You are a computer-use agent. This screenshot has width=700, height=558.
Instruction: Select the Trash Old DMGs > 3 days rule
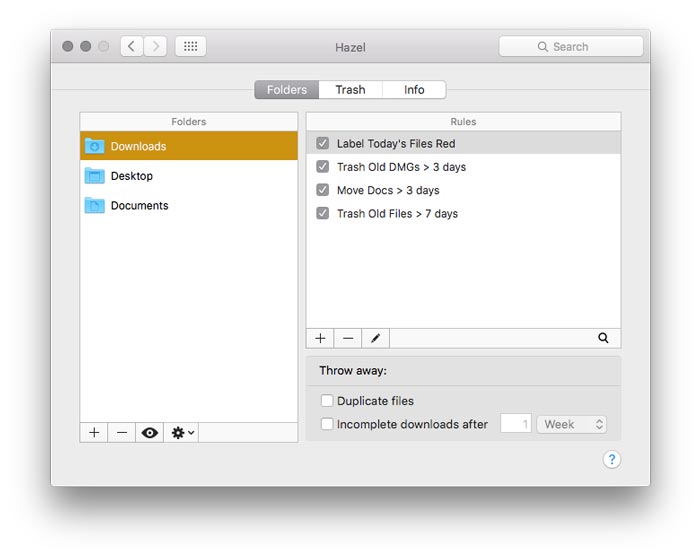[x=463, y=167]
